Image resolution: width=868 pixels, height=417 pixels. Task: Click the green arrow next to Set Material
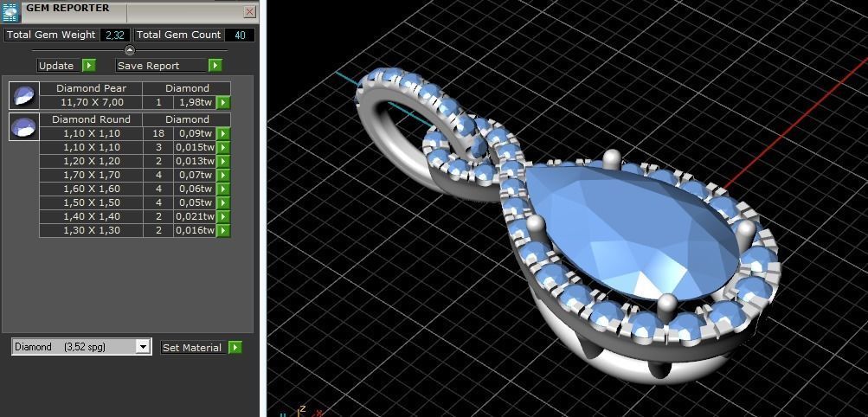pyautogui.click(x=235, y=347)
